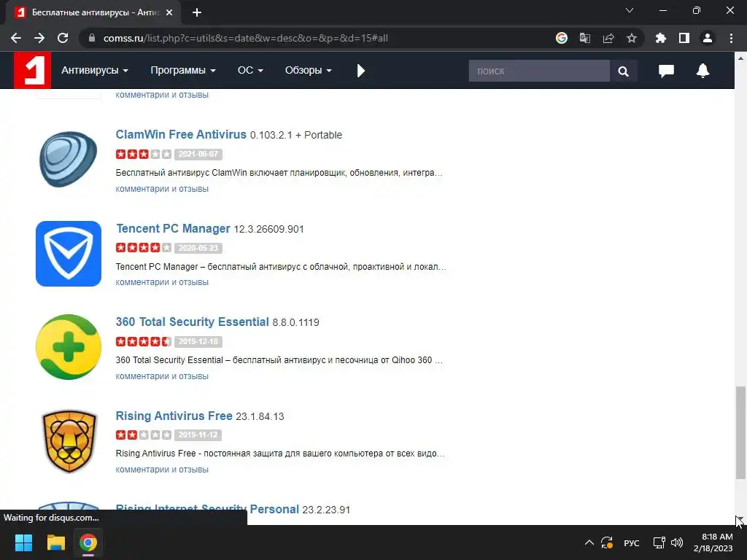Open the ОС dropdown menu
This screenshot has width=747, height=560.
point(250,71)
